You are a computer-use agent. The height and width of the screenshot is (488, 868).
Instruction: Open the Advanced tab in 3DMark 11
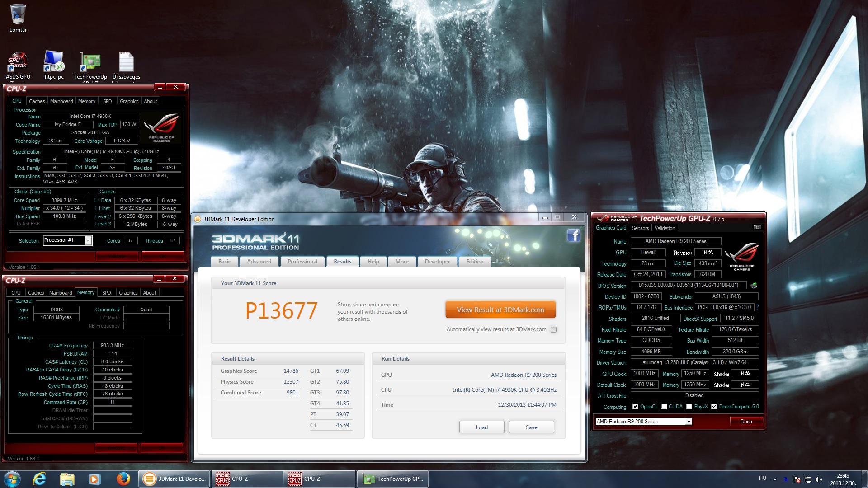[x=259, y=262]
